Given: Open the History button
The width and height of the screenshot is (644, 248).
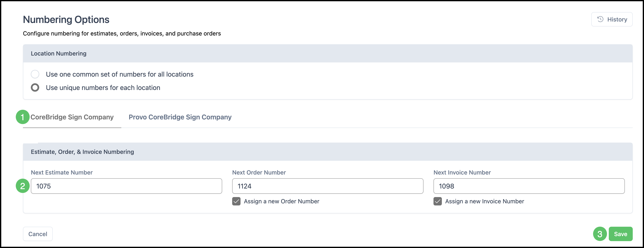Looking at the screenshot, I should pyautogui.click(x=611, y=19).
